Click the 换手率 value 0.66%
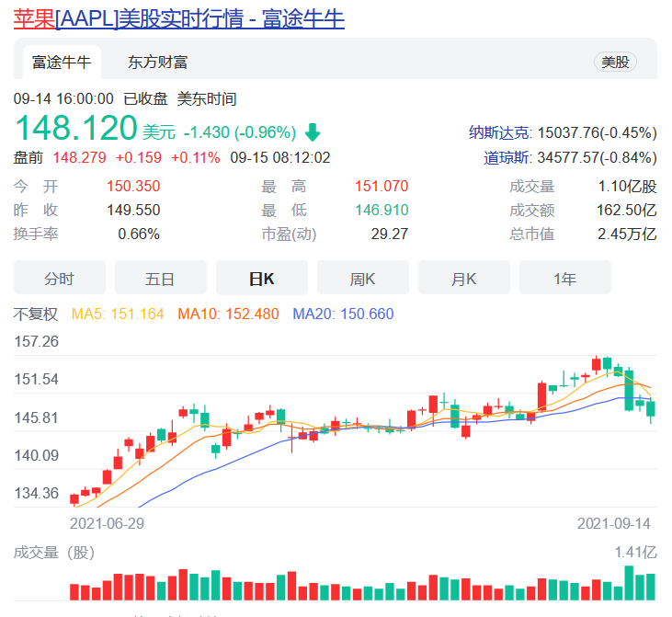Viewport: 672px width, 617px height. click(x=139, y=234)
